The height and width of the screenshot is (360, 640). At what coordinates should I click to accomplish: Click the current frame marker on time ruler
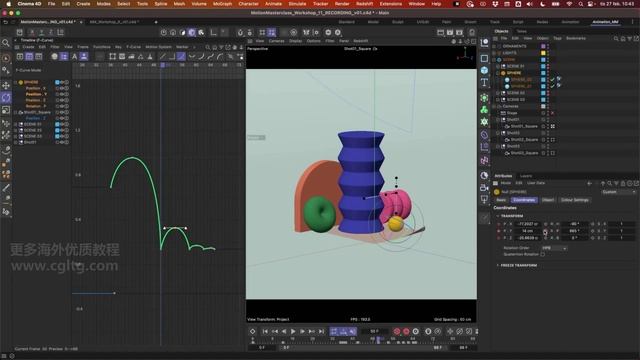[x=162, y=65]
